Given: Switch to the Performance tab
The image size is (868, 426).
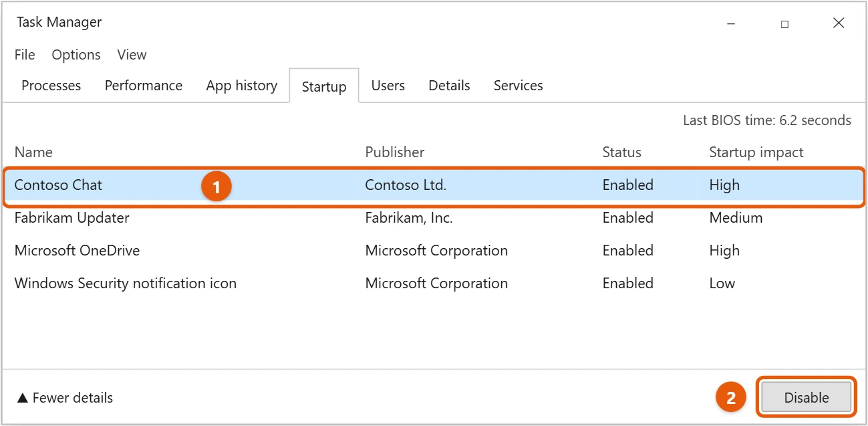Looking at the screenshot, I should (144, 86).
